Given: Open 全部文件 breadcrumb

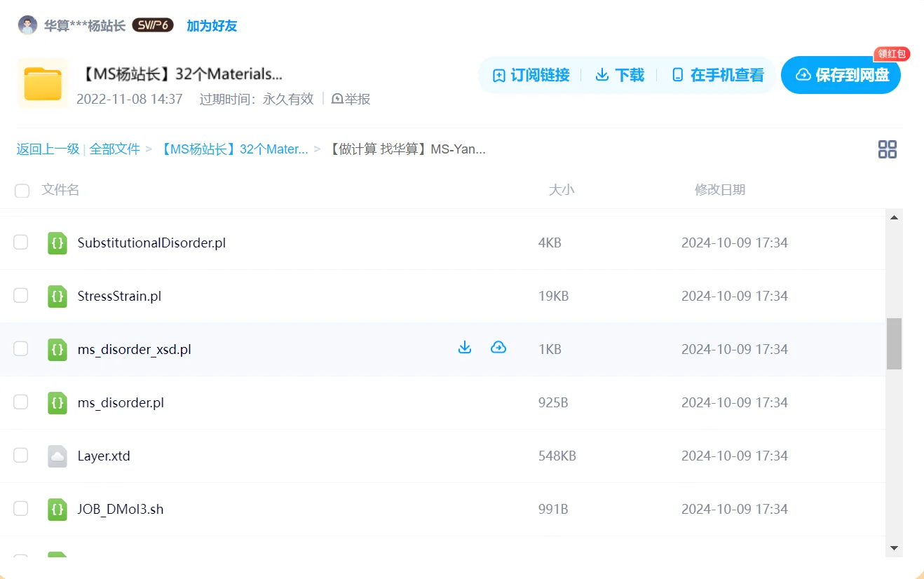Looking at the screenshot, I should coord(115,149).
